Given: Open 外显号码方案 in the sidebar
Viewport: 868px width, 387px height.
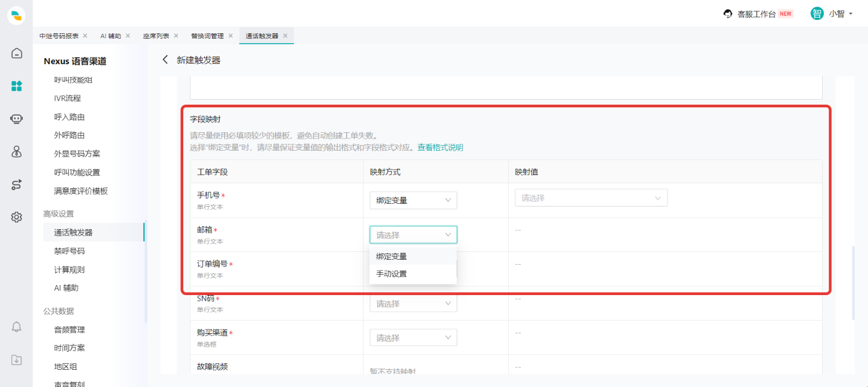Looking at the screenshot, I should (x=77, y=154).
